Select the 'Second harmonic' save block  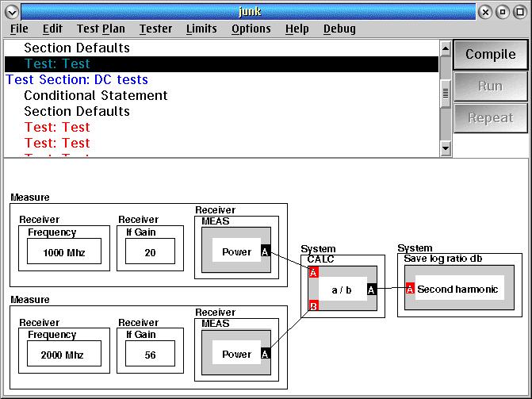[x=459, y=288]
